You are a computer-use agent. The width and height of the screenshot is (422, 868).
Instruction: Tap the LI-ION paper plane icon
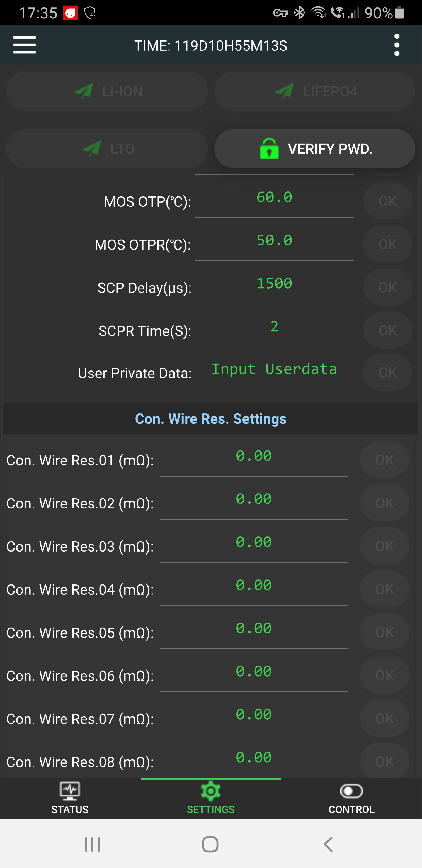tap(84, 91)
